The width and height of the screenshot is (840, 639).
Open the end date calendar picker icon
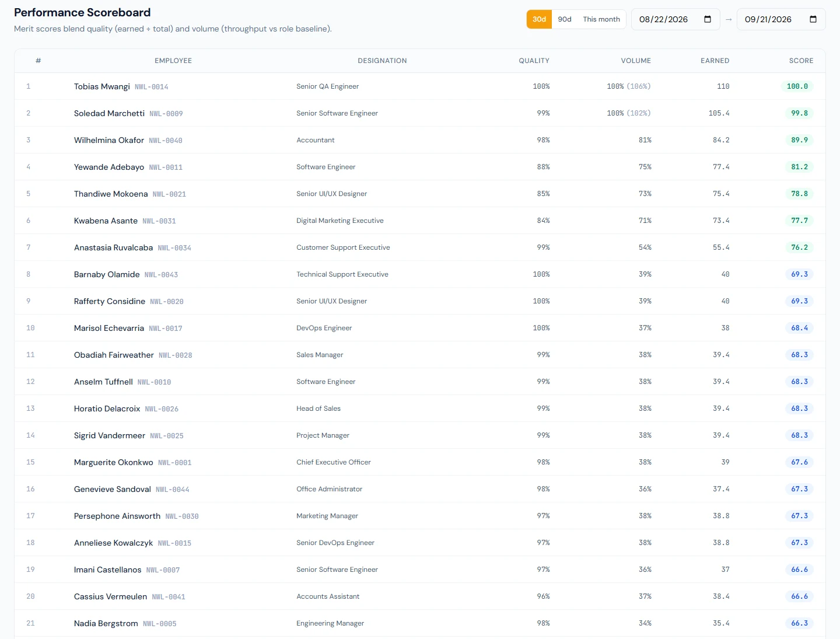(813, 19)
